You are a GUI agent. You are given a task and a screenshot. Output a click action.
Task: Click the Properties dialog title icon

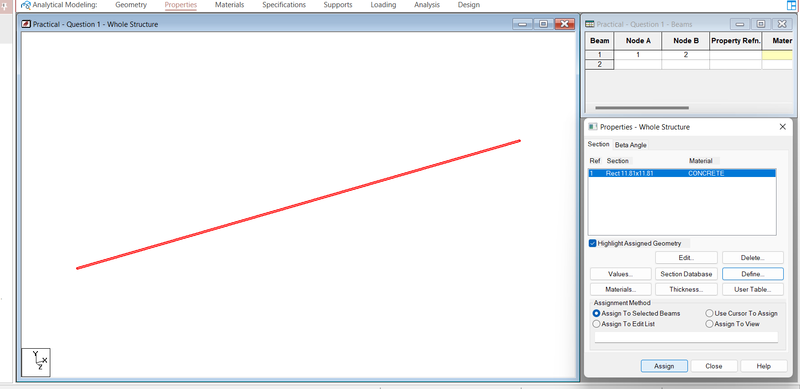593,127
